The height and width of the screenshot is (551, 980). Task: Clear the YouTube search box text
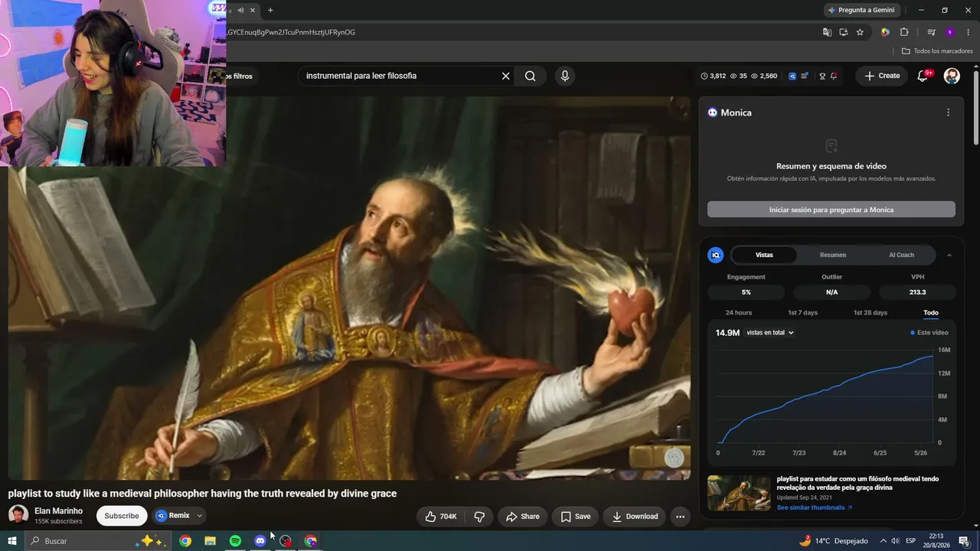point(505,76)
